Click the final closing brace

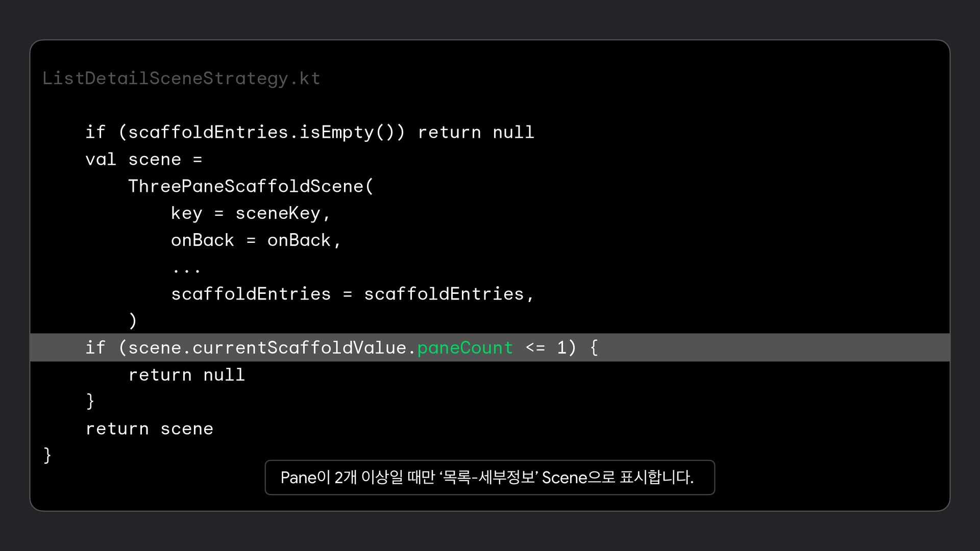point(47,455)
